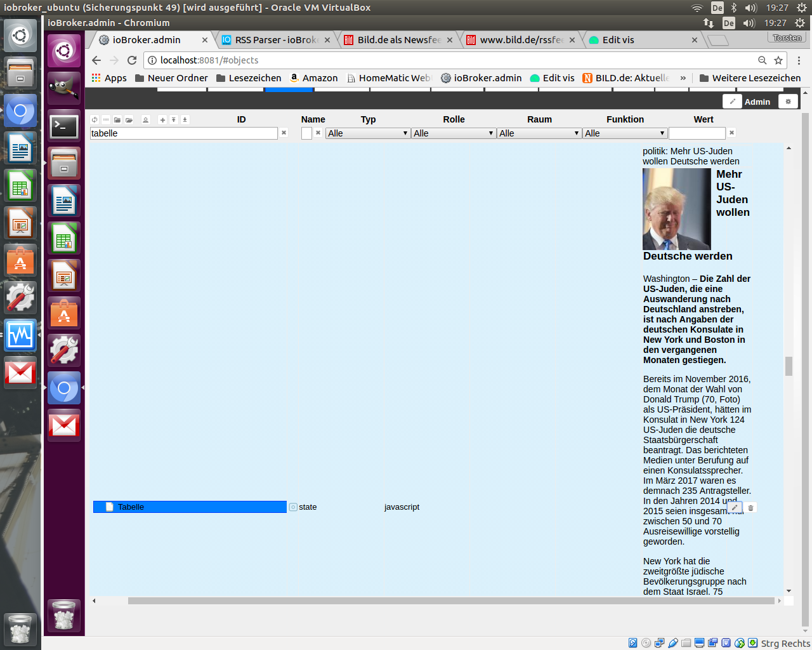Click the ID filter input containing tabelle
Viewport: 812px width, 650px height.
184,133
